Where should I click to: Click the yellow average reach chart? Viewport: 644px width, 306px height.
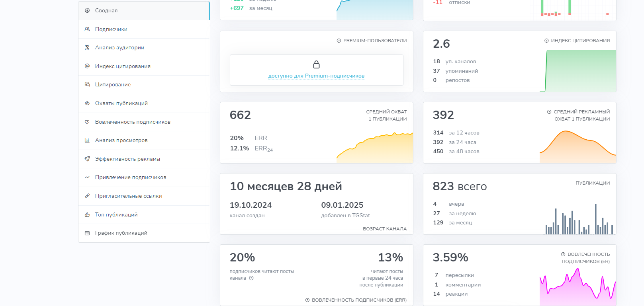click(375, 148)
